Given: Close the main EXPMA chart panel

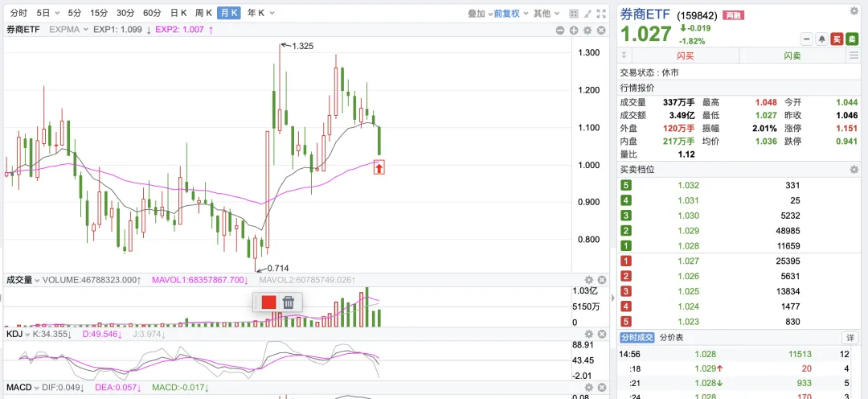Looking at the screenshot, I should (x=601, y=31).
